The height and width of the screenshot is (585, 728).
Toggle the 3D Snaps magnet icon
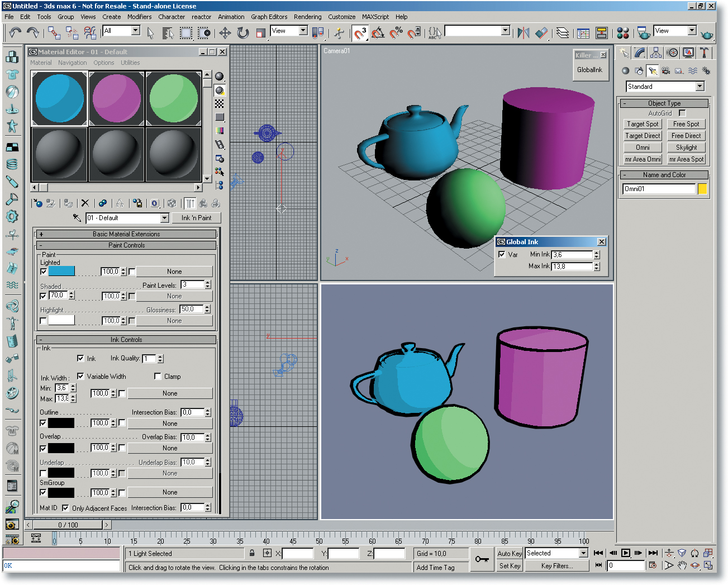360,33
